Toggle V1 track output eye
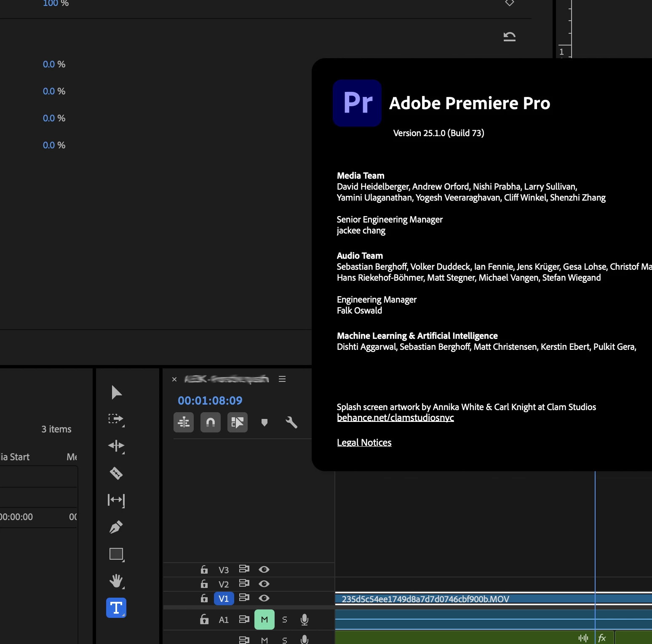This screenshot has height=644, width=652. (x=264, y=598)
